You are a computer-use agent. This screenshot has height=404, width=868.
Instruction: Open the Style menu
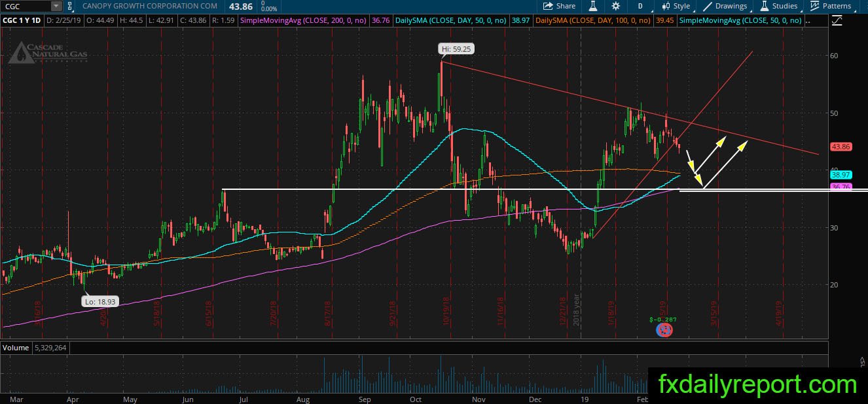[x=676, y=6]
